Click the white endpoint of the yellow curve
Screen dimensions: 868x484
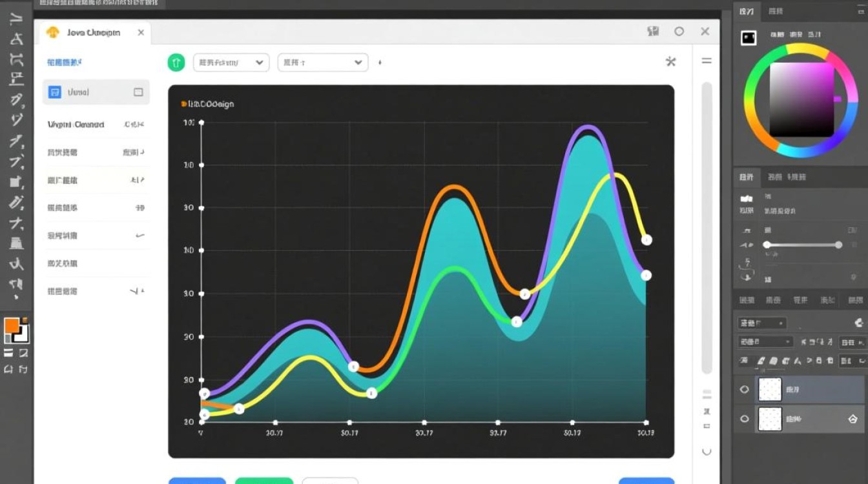[x=646, y=240]
